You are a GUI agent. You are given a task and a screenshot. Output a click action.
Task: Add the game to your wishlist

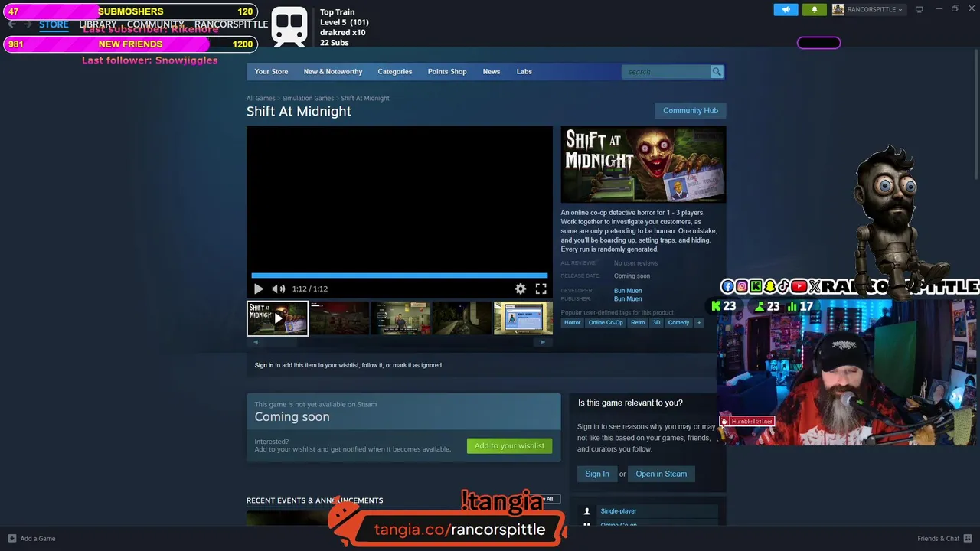point(509,446)
